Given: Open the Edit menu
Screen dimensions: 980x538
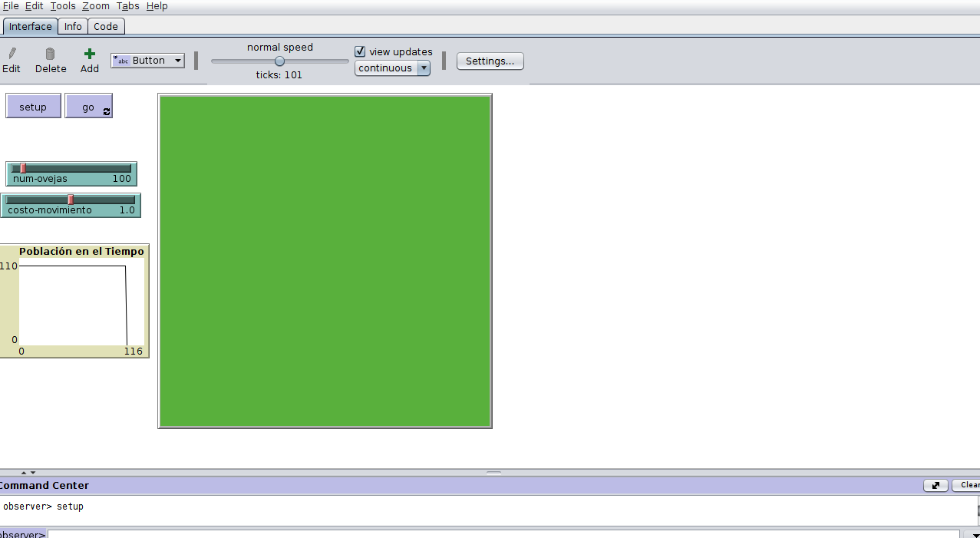Looking at the screenshot, I should 34,5.
